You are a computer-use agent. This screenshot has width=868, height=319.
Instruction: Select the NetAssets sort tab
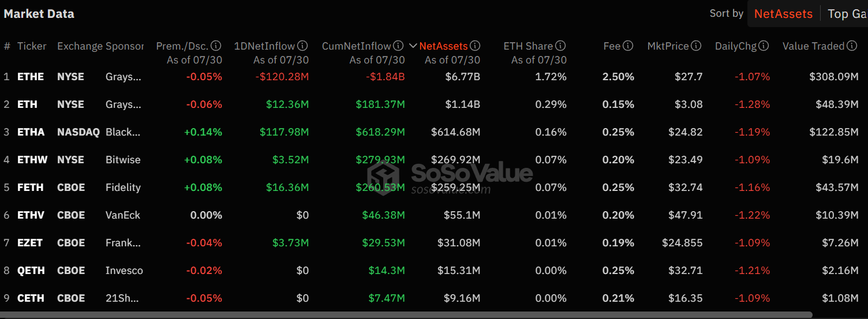tap(783, 14)
